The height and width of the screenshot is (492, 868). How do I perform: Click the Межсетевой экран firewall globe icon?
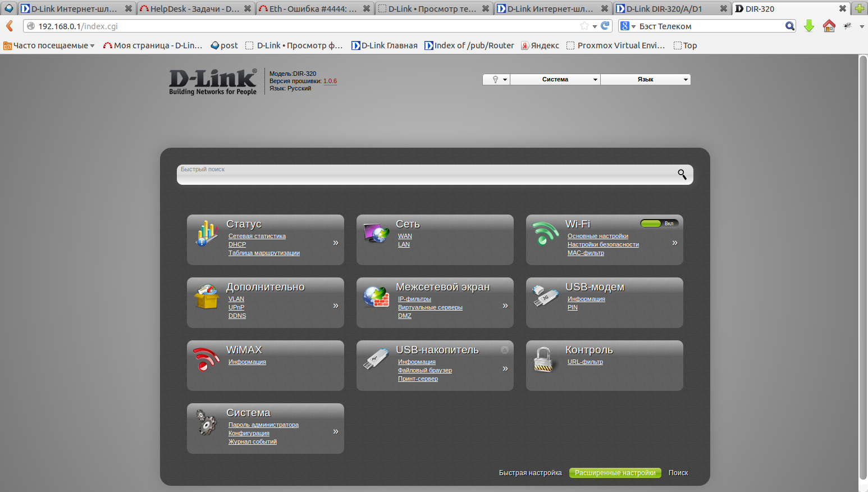tap(376, 296)
